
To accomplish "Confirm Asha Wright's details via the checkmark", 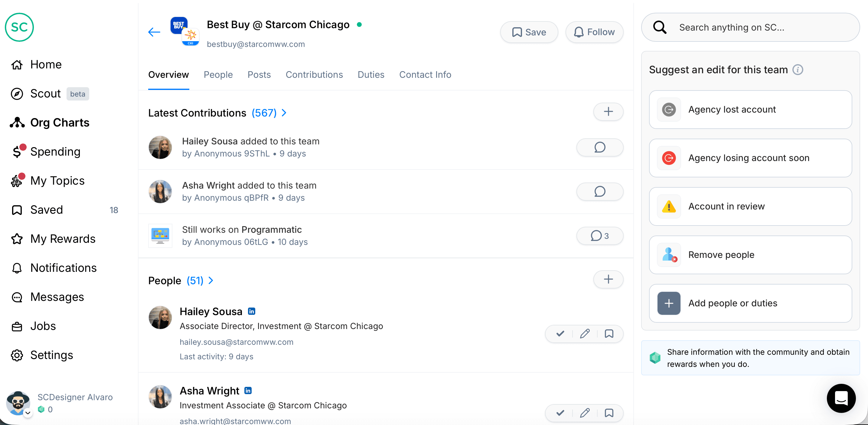I will tap(560, 413).
